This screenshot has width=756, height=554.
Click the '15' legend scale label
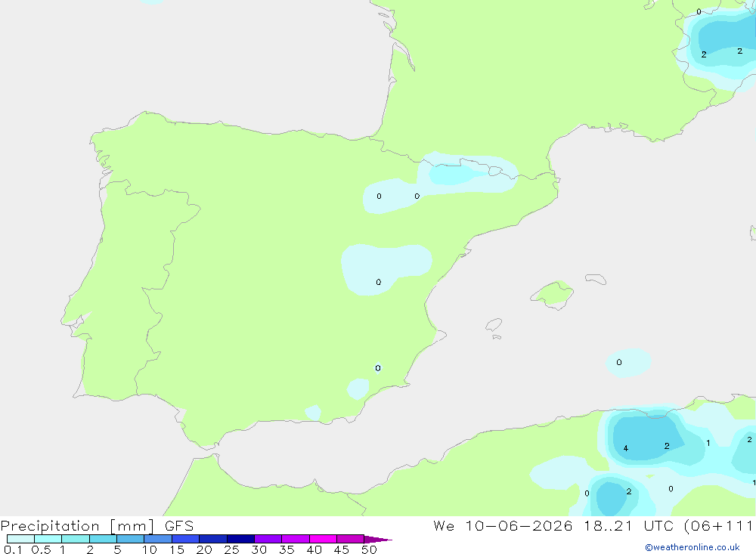pos(177,549)
